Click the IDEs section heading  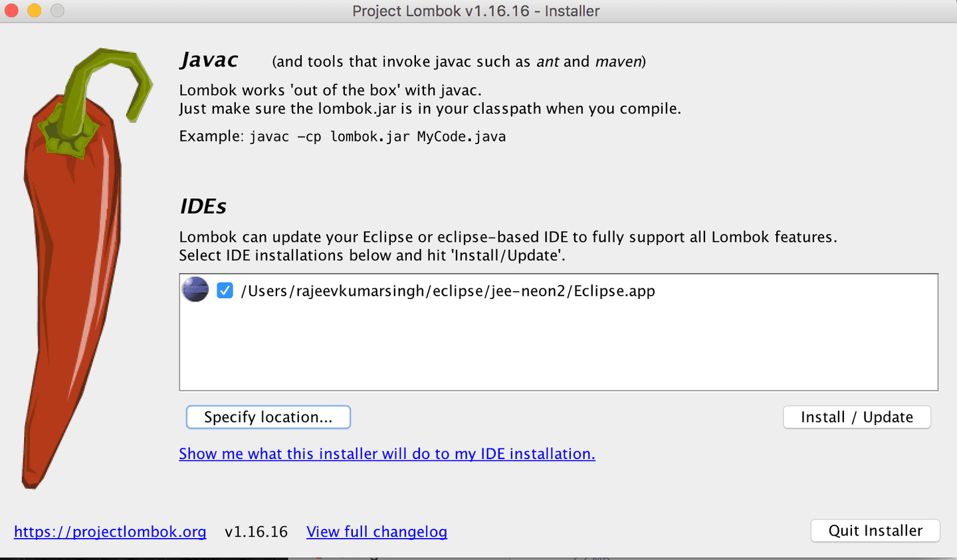pyautogui.click(x=203, y=206)
